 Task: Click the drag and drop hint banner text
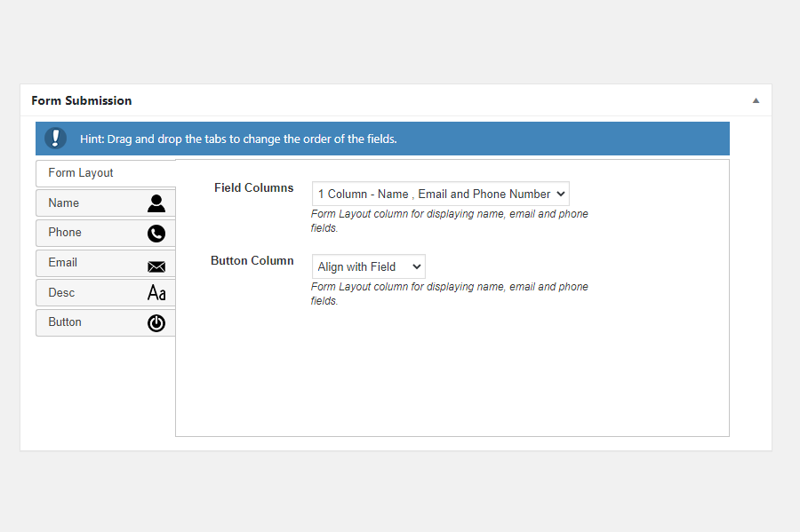pyautogui.click(x=238, y=139)
